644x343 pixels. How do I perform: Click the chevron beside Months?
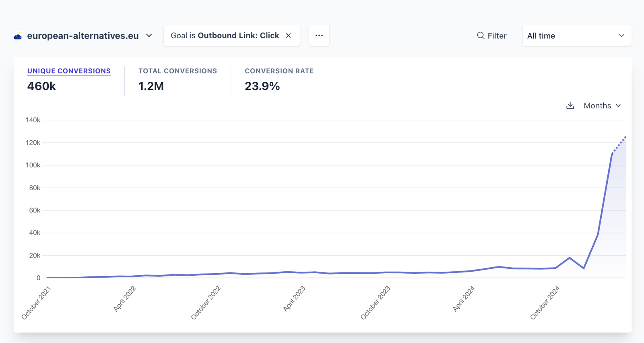[618, 106]
